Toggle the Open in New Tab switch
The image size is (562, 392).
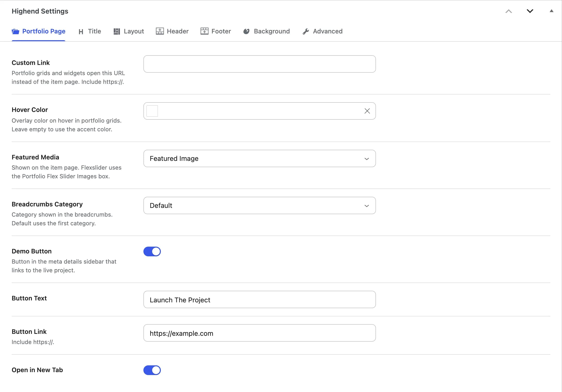point(152,370)
